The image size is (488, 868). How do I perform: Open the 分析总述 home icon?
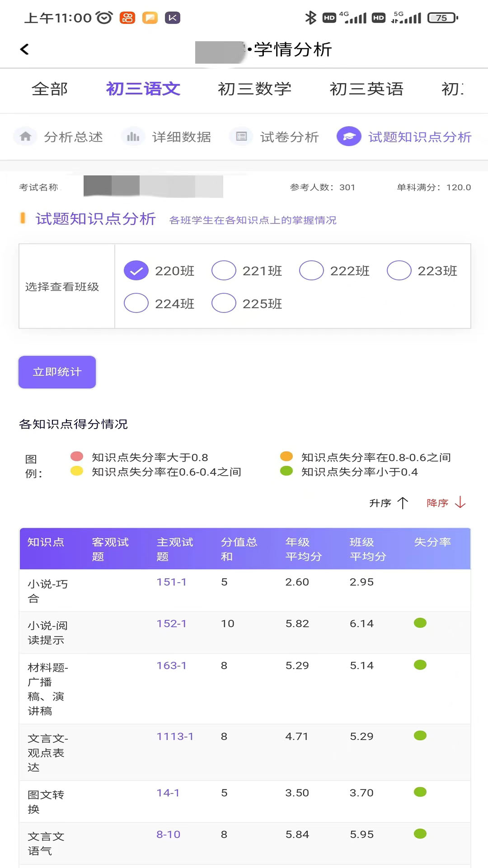pos(26,137)
